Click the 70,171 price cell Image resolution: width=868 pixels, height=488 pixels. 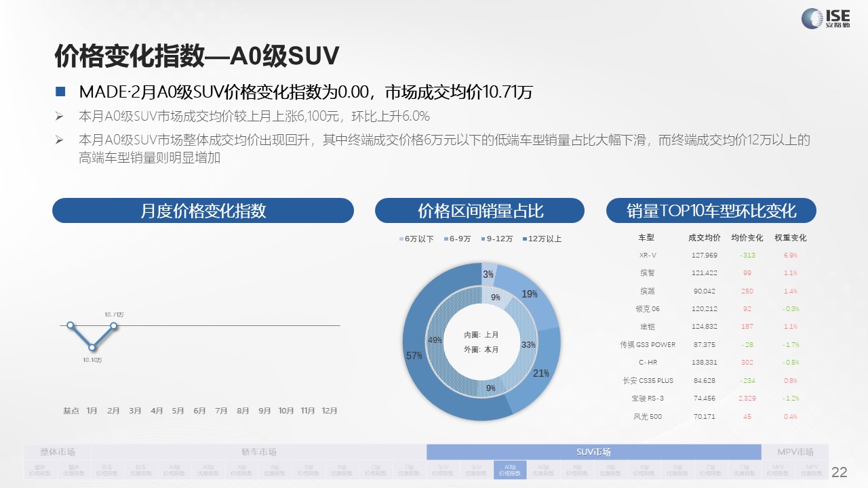coord(705,417)
